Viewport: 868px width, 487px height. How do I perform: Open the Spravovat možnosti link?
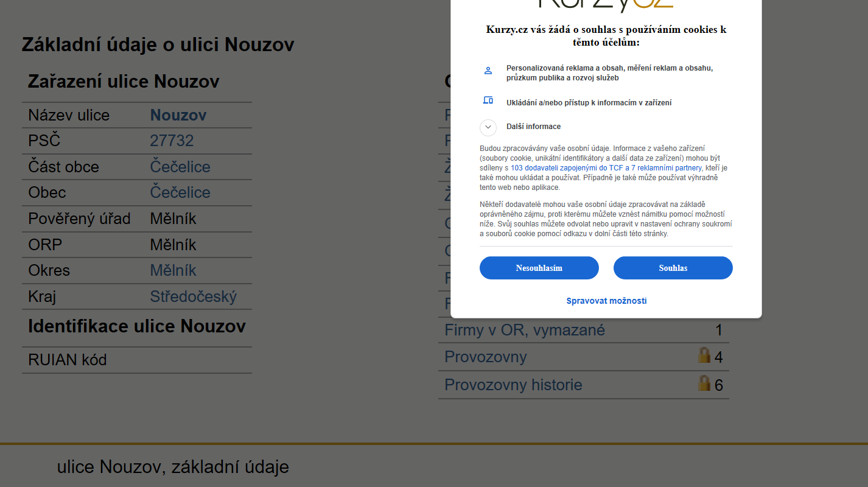pos(606,301)
